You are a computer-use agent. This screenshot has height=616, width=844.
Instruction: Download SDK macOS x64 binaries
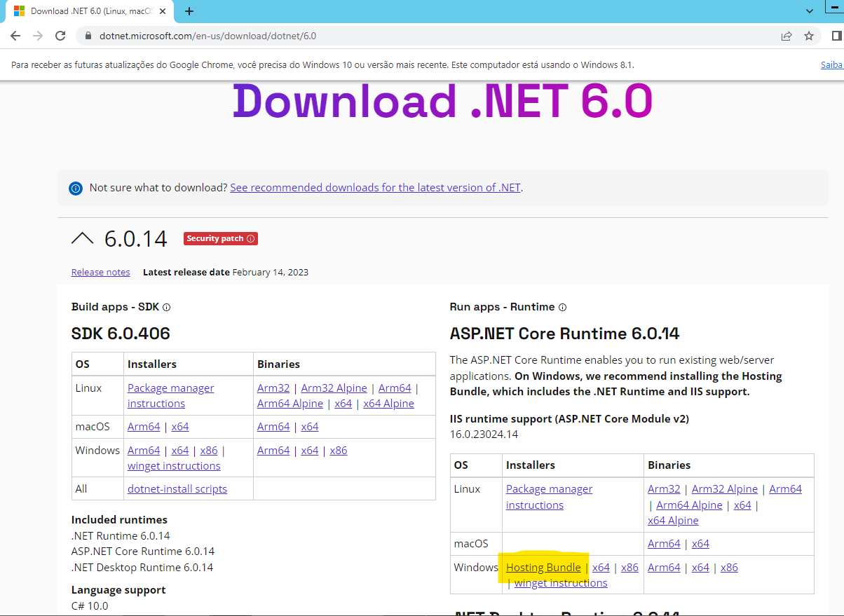tap(310, 427)
